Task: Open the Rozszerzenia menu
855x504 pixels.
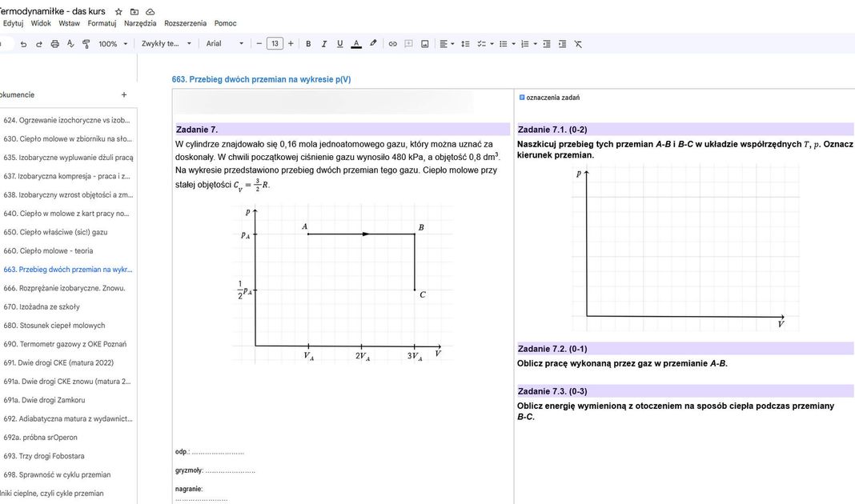Action: point(185,23)
